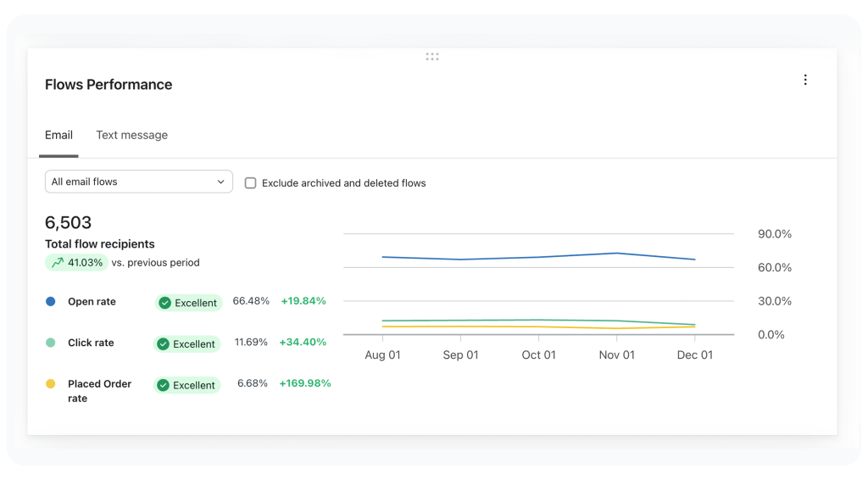Viewport: 868px width, 480px height.
Task: Switch to the Email tab
Action: [x=58, y=135]
